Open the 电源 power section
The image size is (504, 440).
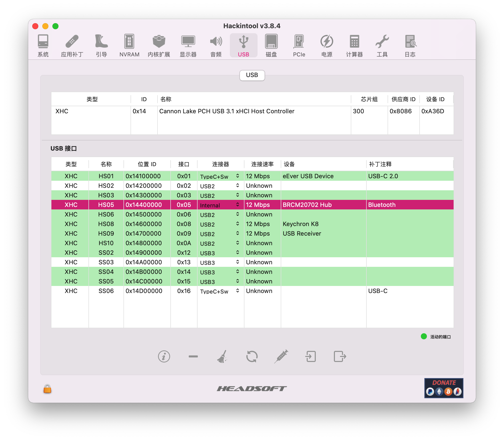point(327,46)
